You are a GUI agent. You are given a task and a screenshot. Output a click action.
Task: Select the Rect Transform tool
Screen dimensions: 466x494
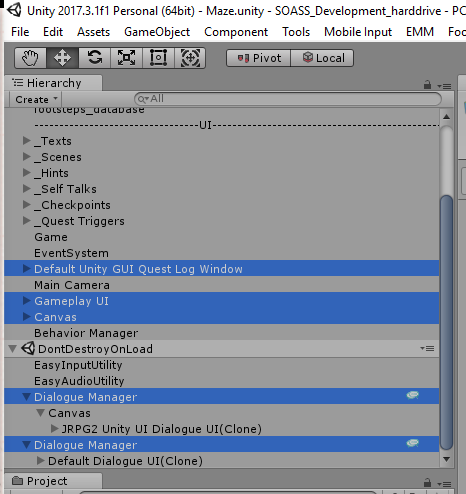(x=158, y=58)
